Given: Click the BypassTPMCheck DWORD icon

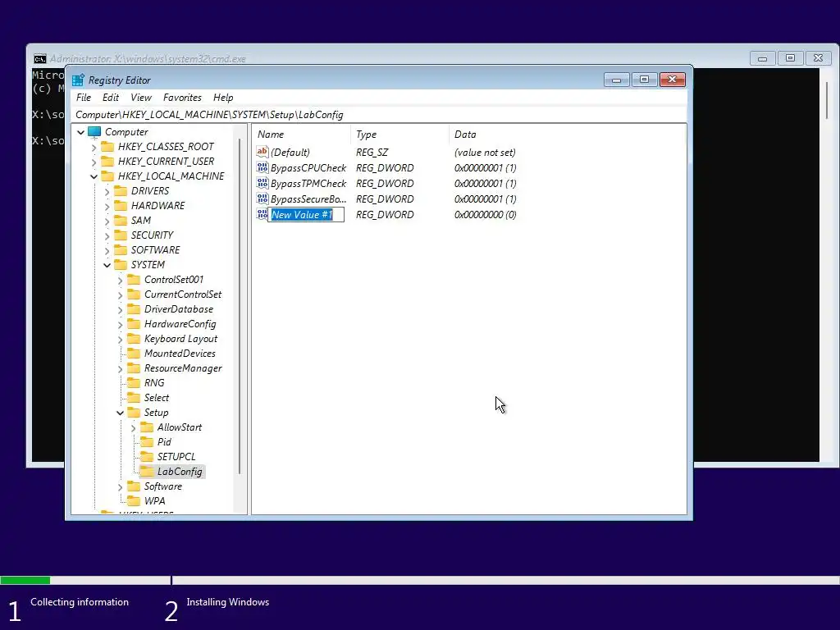Looking at the screenshot, I should click(262, 183).
